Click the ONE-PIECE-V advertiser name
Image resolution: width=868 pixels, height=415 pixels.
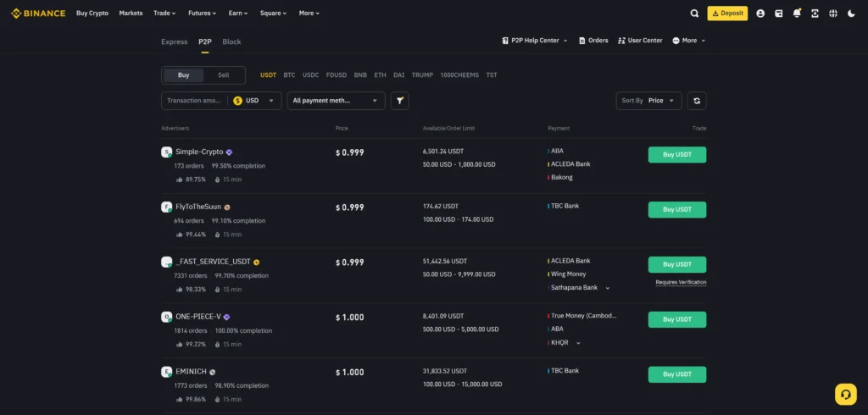tap(198, 317)
